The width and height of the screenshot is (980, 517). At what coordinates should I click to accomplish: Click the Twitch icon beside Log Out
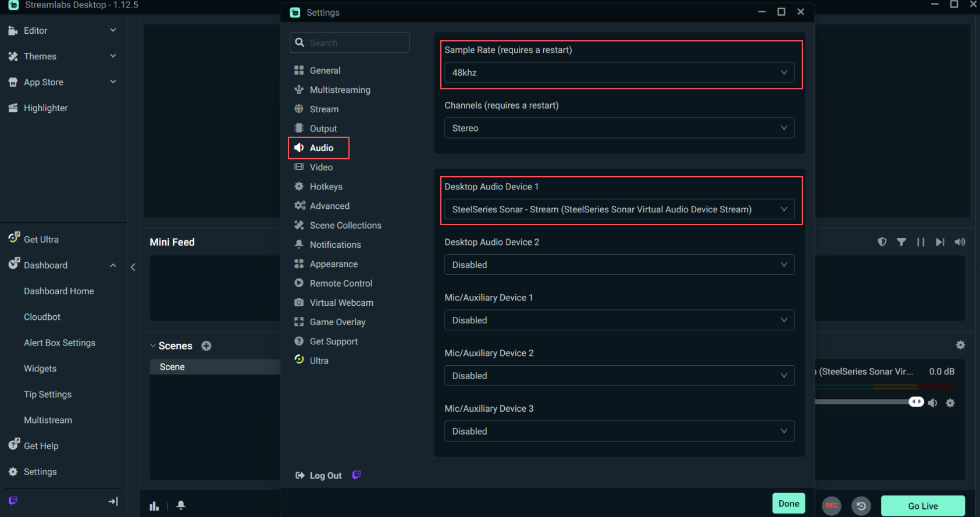[357, 475]
